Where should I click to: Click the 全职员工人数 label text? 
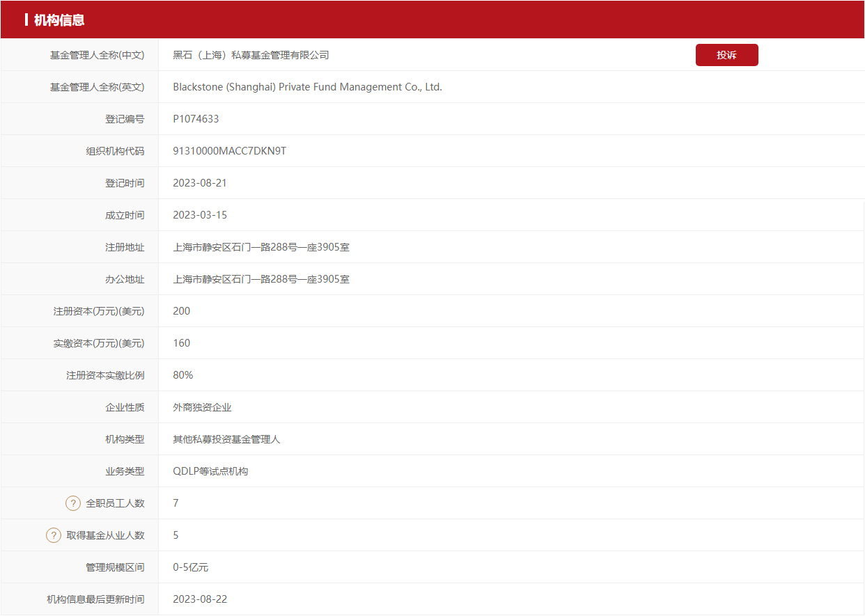click(x=116, y=503)
